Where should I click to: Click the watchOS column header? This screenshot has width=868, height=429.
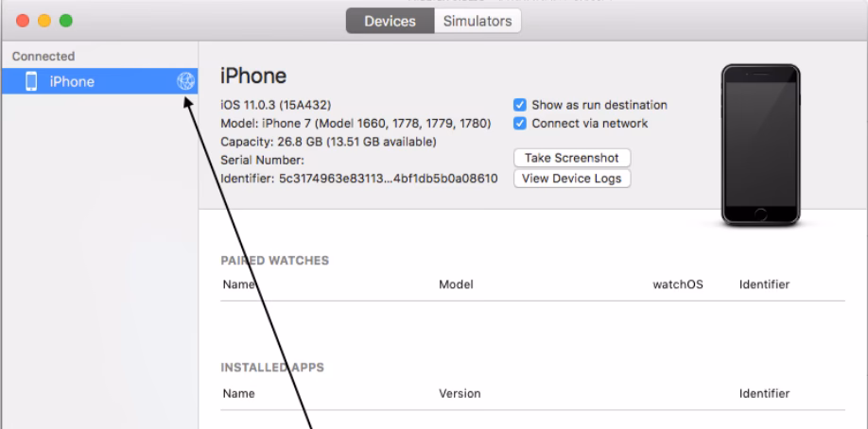(678, 284)
